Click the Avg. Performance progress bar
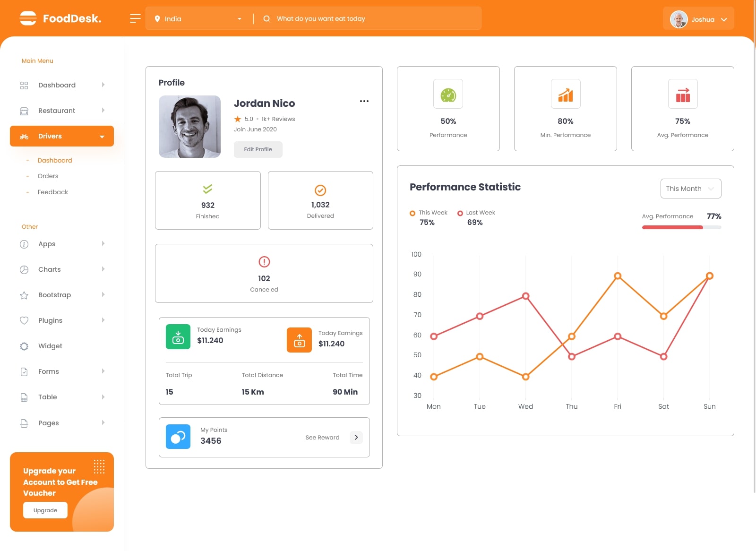 (x=681, y=227)
